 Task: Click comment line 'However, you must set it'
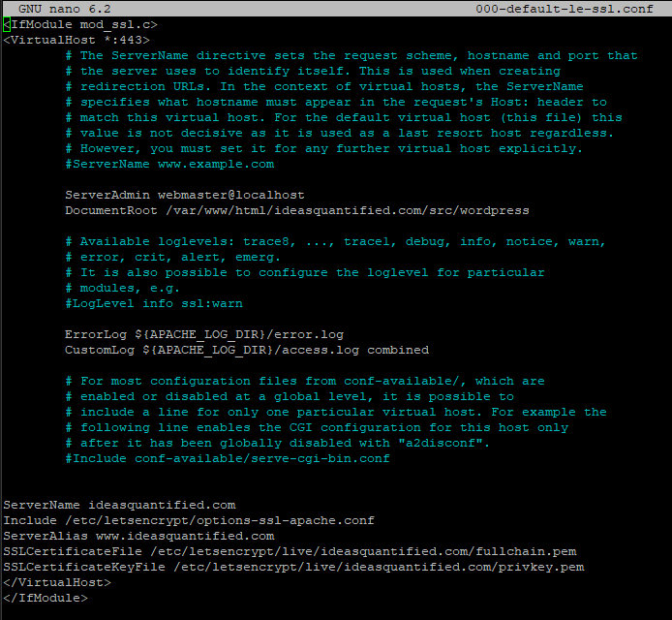(x=324, y=148)
